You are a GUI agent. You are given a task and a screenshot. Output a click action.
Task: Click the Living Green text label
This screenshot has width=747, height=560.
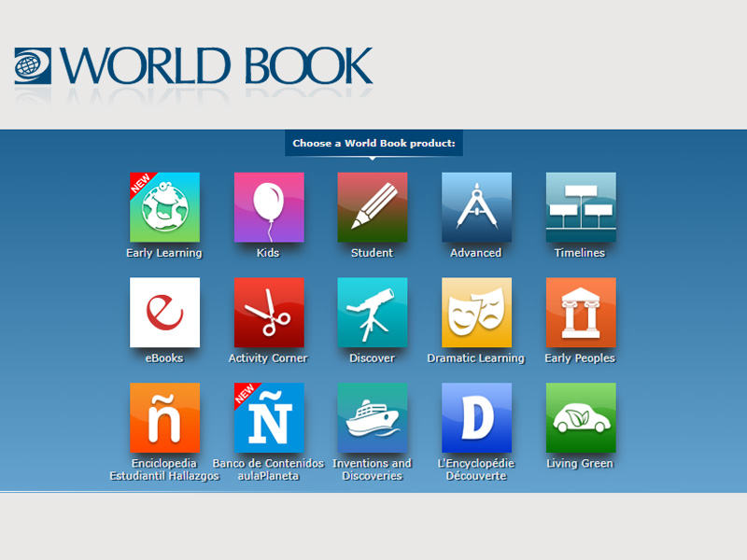pos(580,463)
